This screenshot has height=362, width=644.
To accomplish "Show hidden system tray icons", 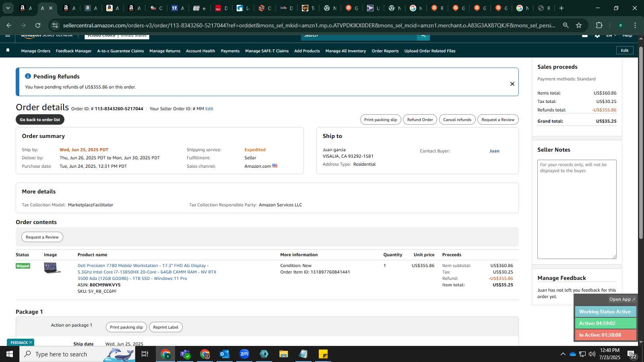I will point(563,354).
